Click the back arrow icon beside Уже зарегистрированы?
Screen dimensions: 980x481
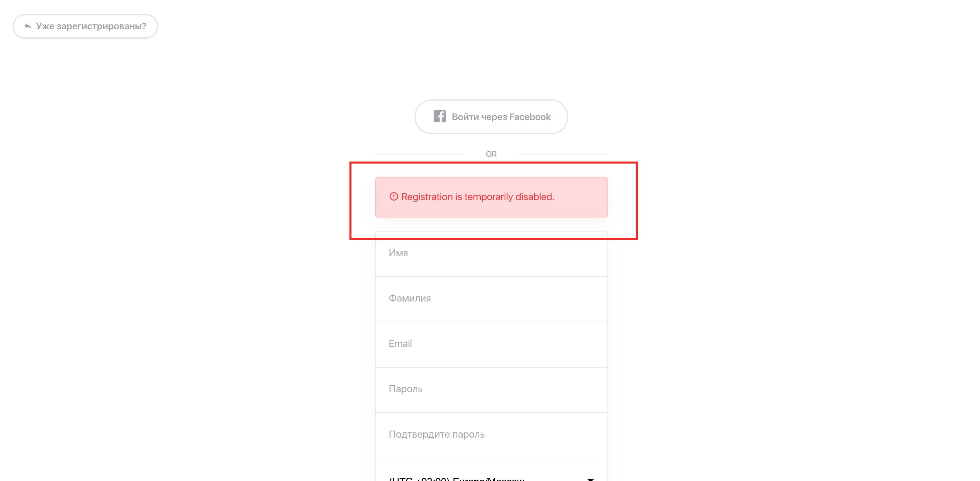coord(28,26)
